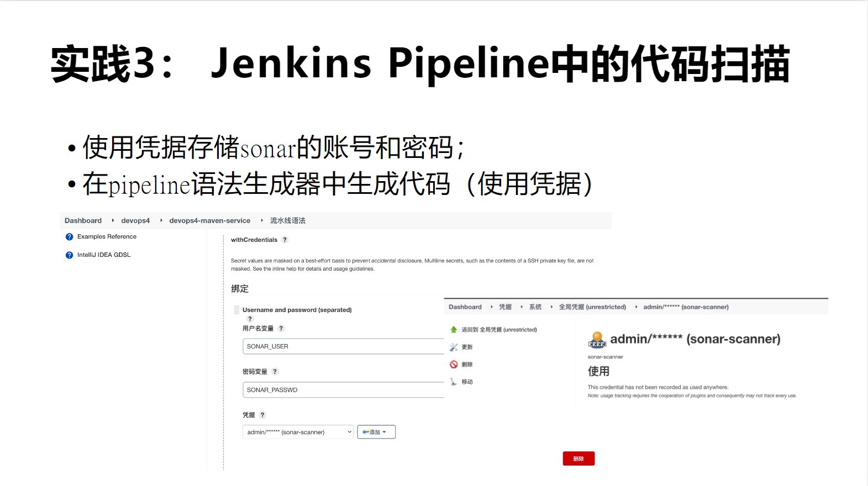This screenshot has width=868, height=486.
Task: Show help for 凭据 selector
Action: [262, 415]
